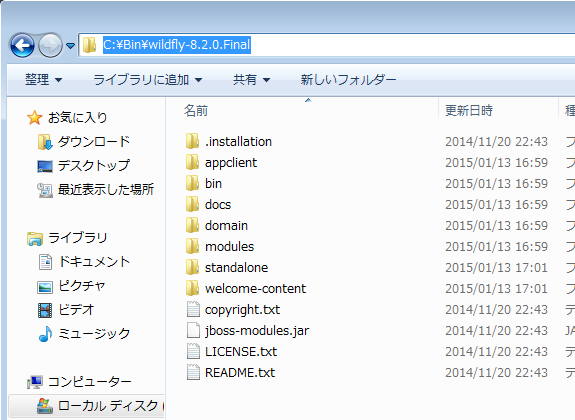Click the address bar path C:¥Bin¥wildfly-8.2.0.Final

click(x=177, y=45)
